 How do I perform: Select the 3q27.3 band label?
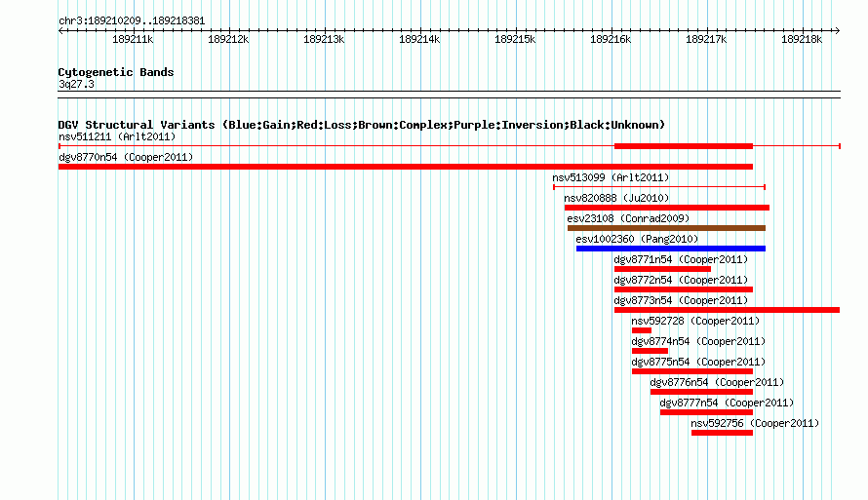(x=76, y=84)
